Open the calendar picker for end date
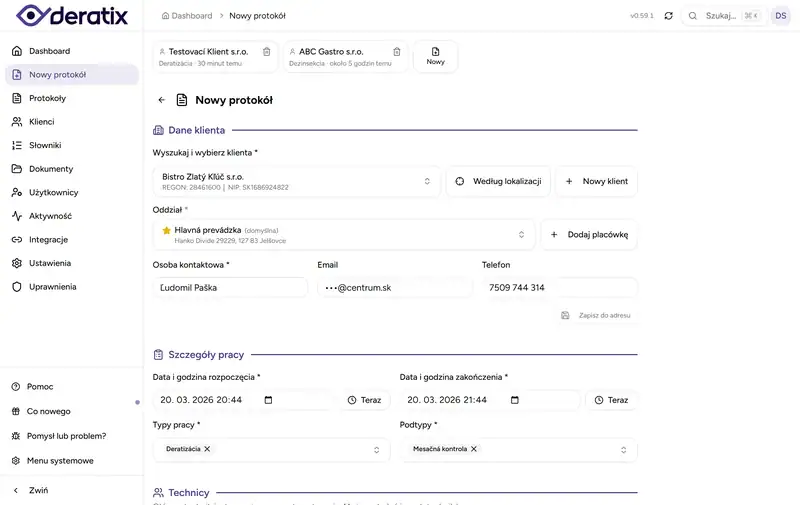This screenshot has width=800, height=505. coord(515,400)
